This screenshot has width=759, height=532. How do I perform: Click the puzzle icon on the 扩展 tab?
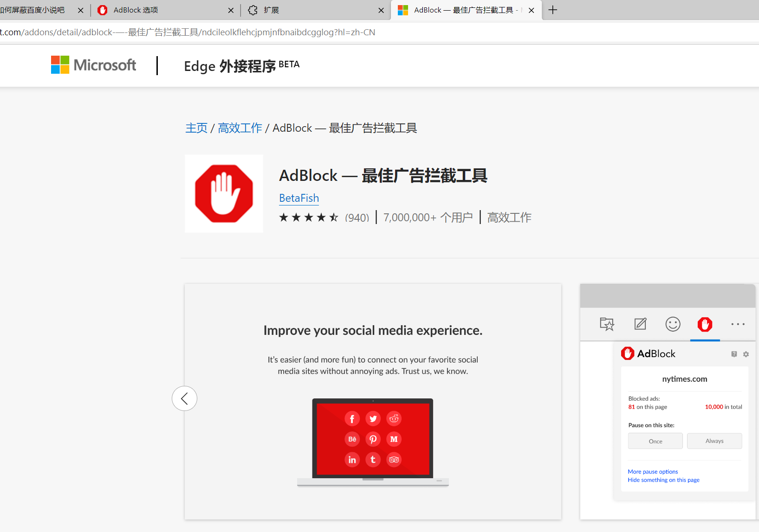[x=253, y=10]
